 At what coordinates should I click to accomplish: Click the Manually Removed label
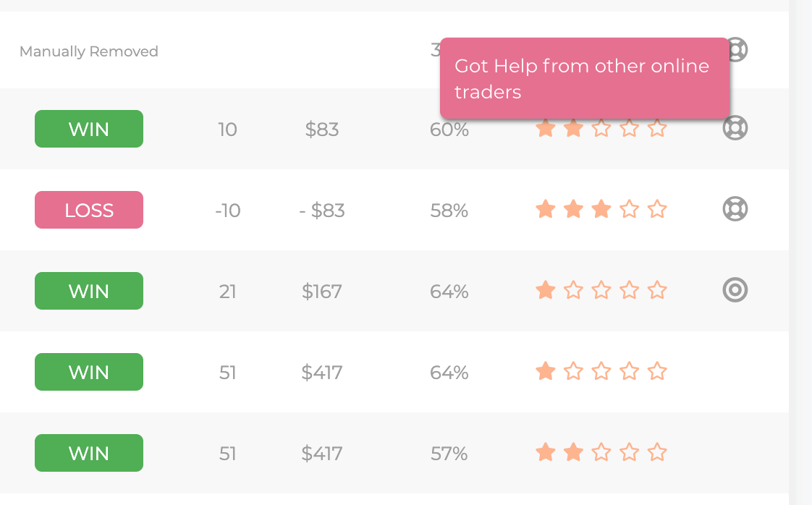tap(88, 51)
